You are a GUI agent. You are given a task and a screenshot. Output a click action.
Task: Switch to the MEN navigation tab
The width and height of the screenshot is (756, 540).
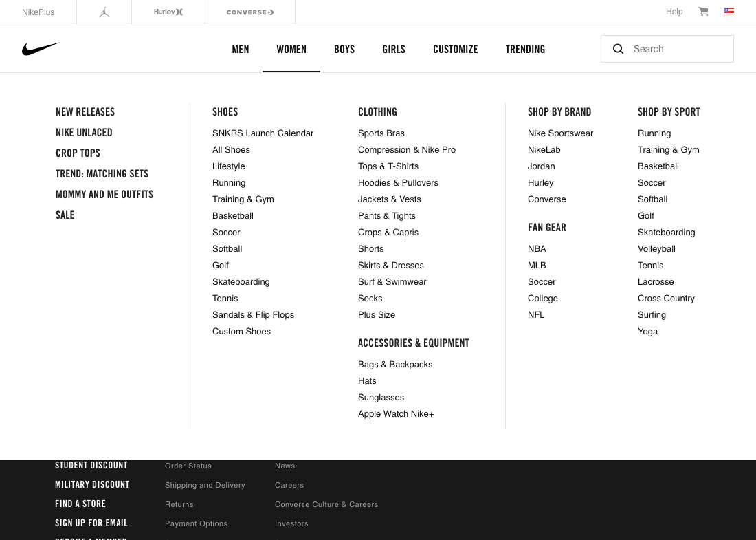[x=240, y=49]
